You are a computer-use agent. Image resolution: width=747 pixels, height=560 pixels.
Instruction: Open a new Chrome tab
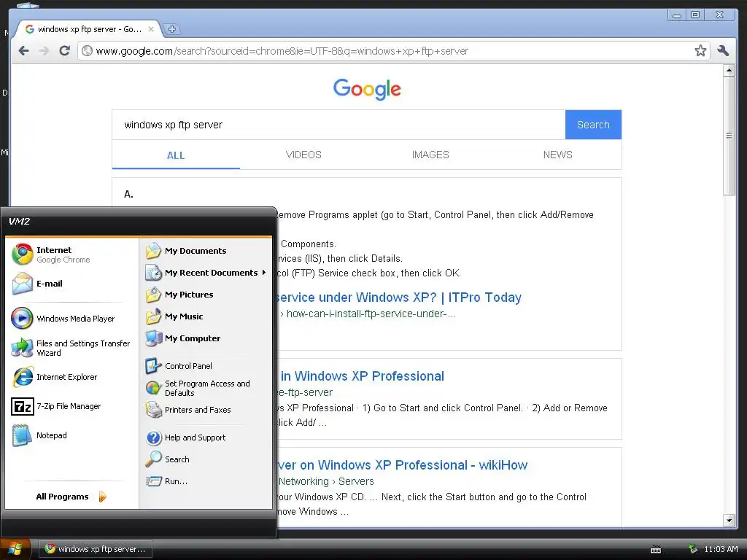click(x=172, y=29)
